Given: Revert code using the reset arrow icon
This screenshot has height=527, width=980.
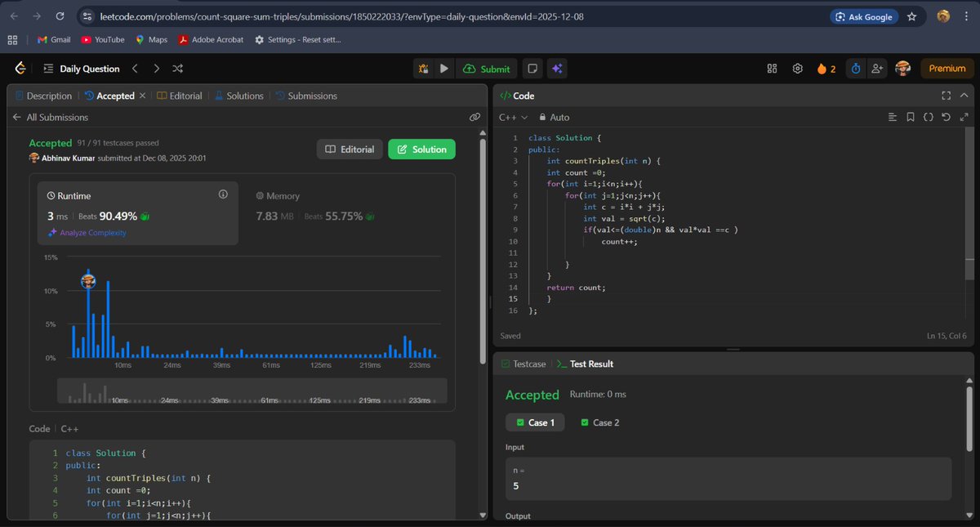Looking at the screenshot, I should coord(946,117).
